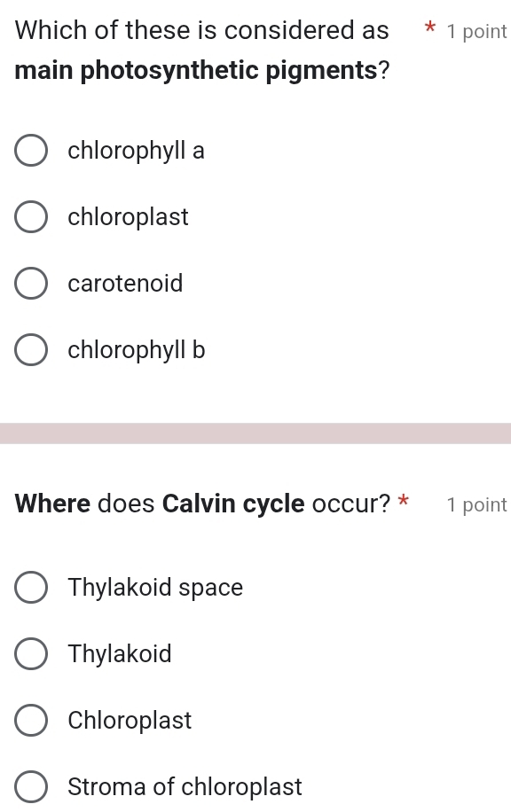The height and width of the screenshot is (812, 511).
Task: Select the chloroplast option in question one
Action: pyautogui.click(x=31, y=216)
